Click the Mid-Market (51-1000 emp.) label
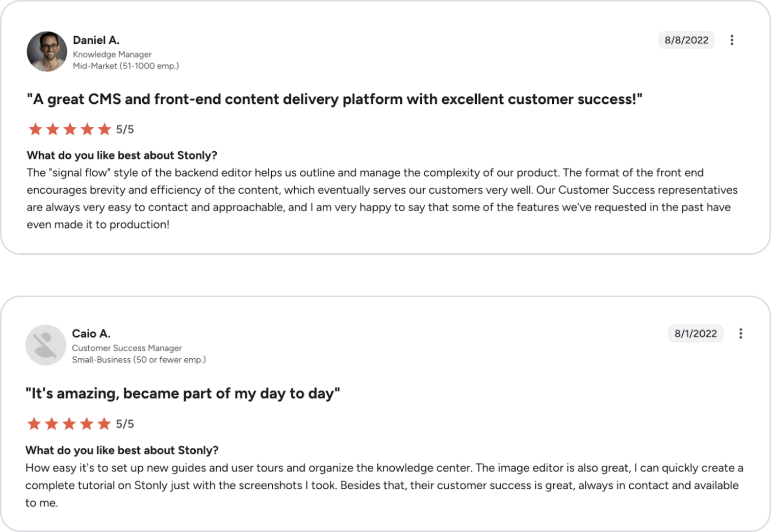Viewport: 771px width, 532px height. coord(125,66)
